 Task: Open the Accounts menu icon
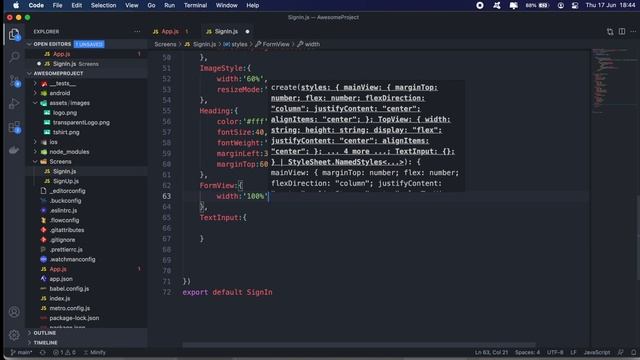(14, 312)
